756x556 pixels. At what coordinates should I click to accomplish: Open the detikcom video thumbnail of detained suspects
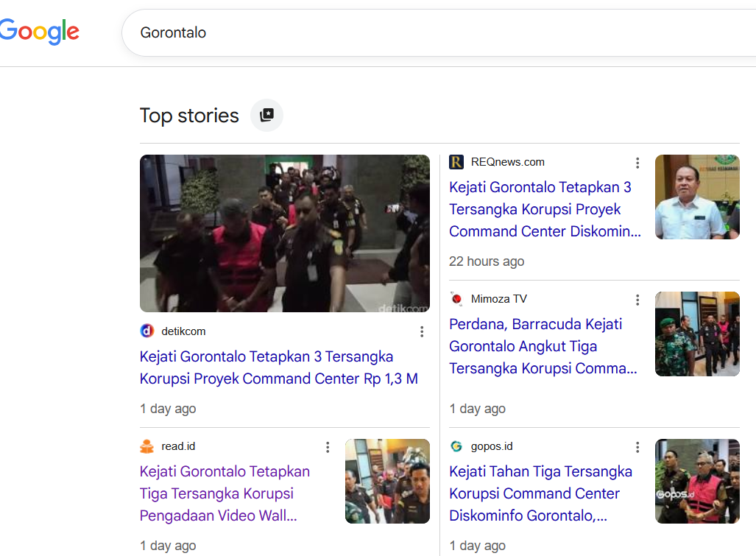point(284,233)
